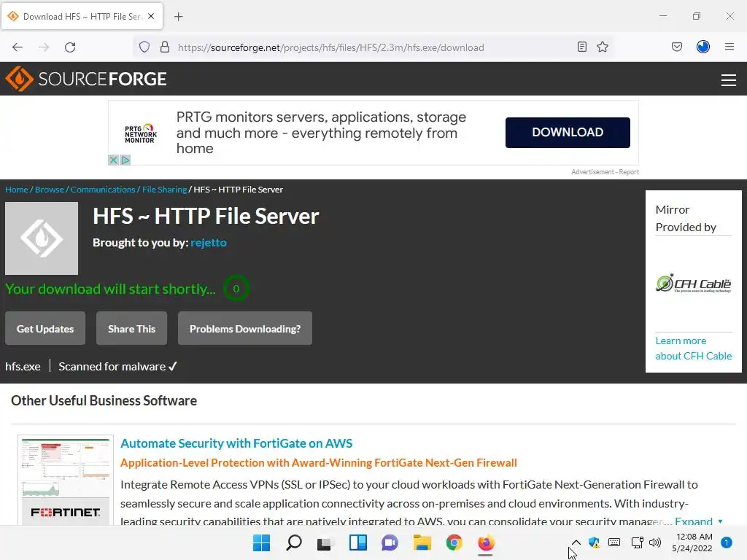Go back with the browser back arrow

[x=18, y=47]
